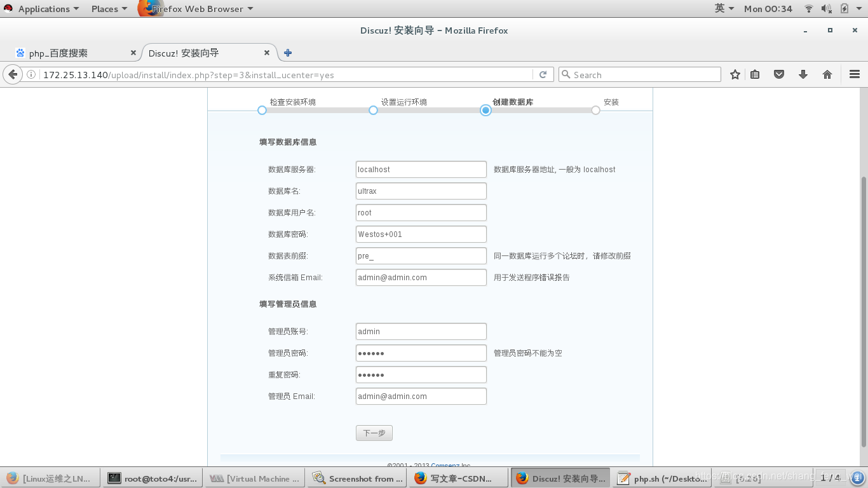Image resolution: width=868 pixels, height=488 pixels.
Task: Focus the 数据库服务器 localhost field
Action: [x=421, y=170]
